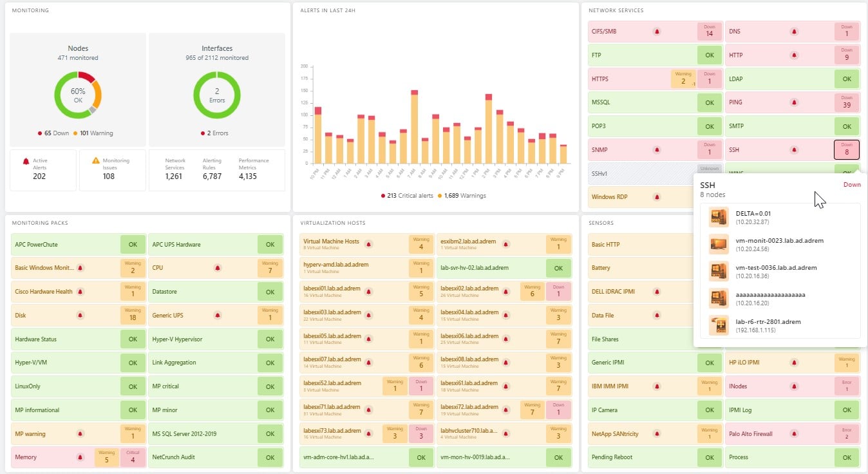Click the Performance Metrics 4,135 counter
868x474 pixels.
point(254,169)
